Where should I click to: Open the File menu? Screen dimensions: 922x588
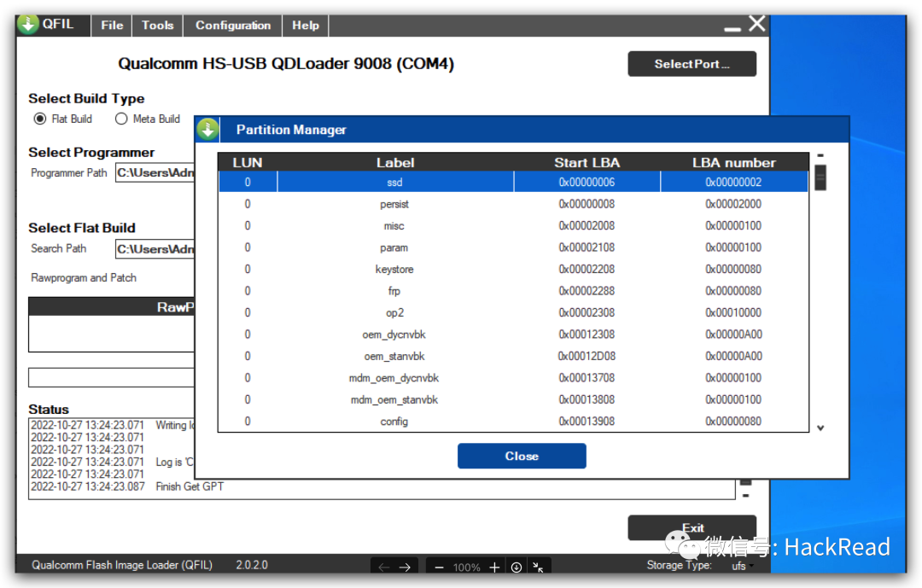(x=112, y=26)
